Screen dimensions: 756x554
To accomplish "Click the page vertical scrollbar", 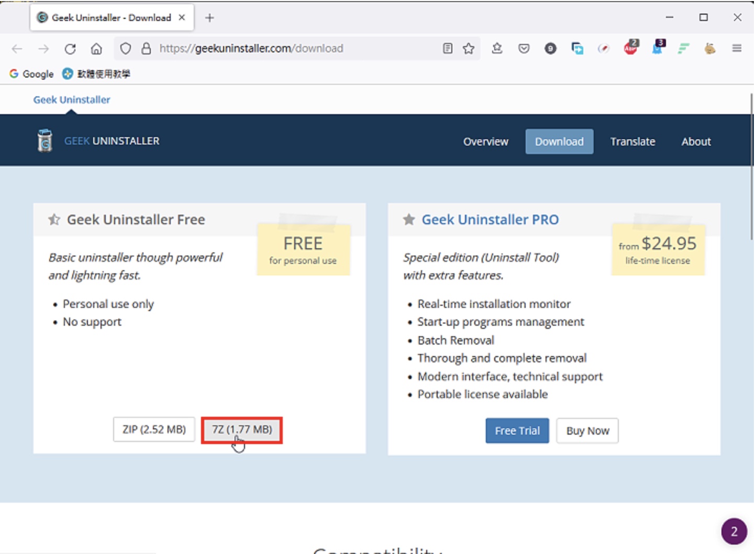I will point(752,168).
